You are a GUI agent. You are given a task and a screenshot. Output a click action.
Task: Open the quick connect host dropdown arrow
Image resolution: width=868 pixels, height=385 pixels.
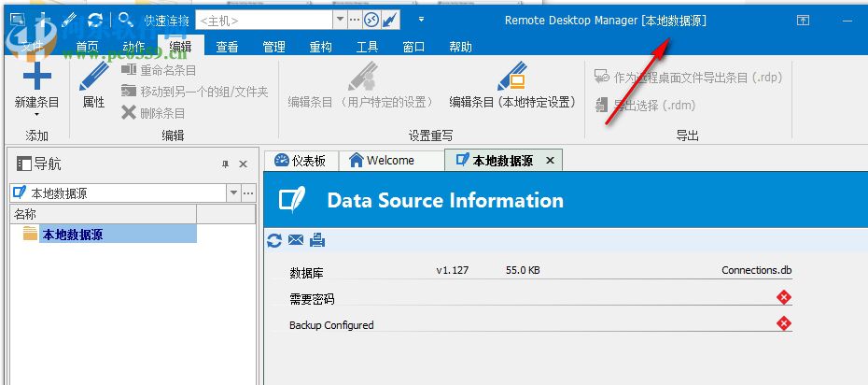click(340, 21)
